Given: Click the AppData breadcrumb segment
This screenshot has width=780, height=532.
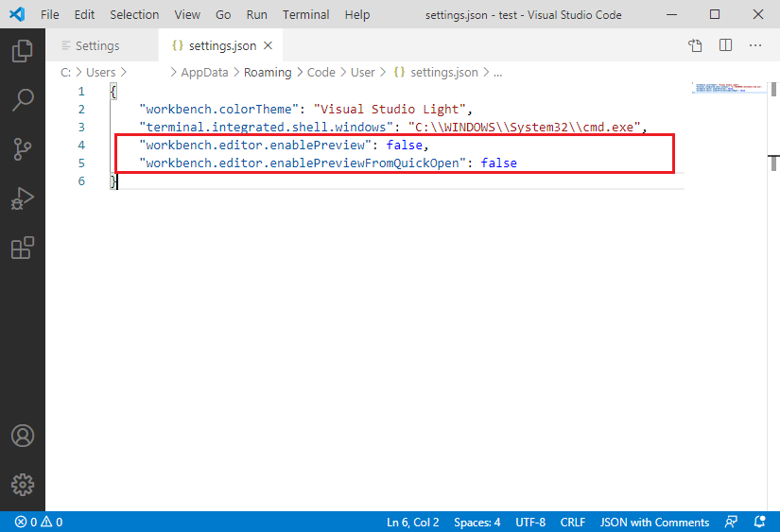Looking at the screenshot, I should click(204, 73).
